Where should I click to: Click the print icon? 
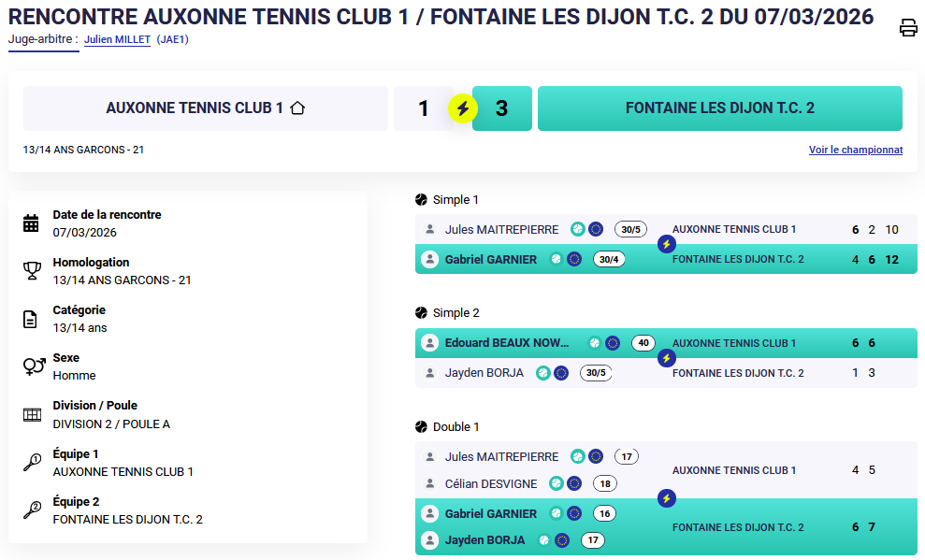point(908,28)
